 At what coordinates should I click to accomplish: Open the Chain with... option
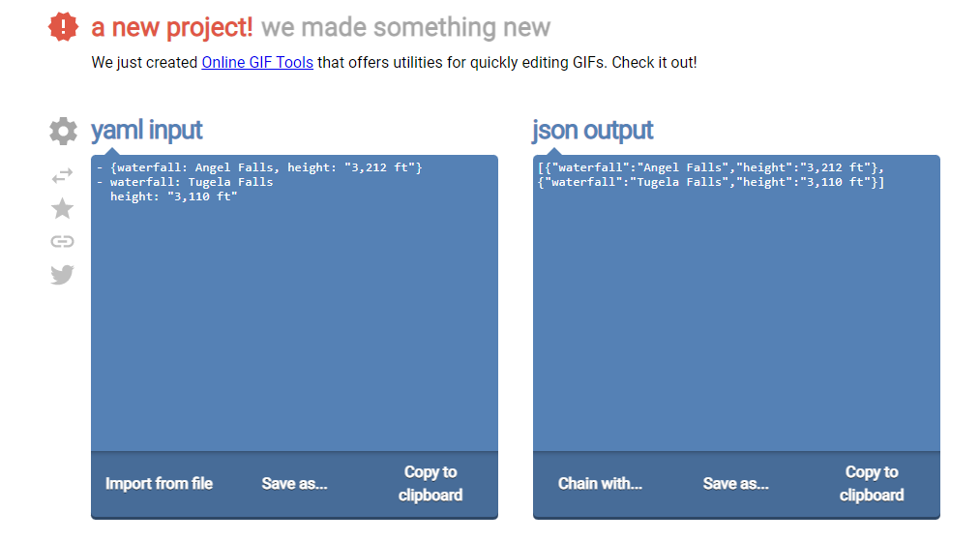click(x=600, y=484)
